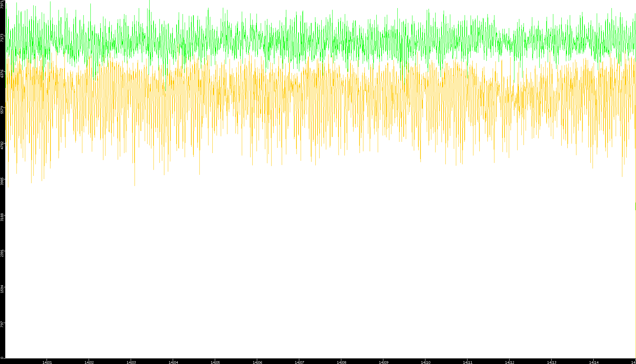Click the 14:05 time axis label

pos(215,362)
